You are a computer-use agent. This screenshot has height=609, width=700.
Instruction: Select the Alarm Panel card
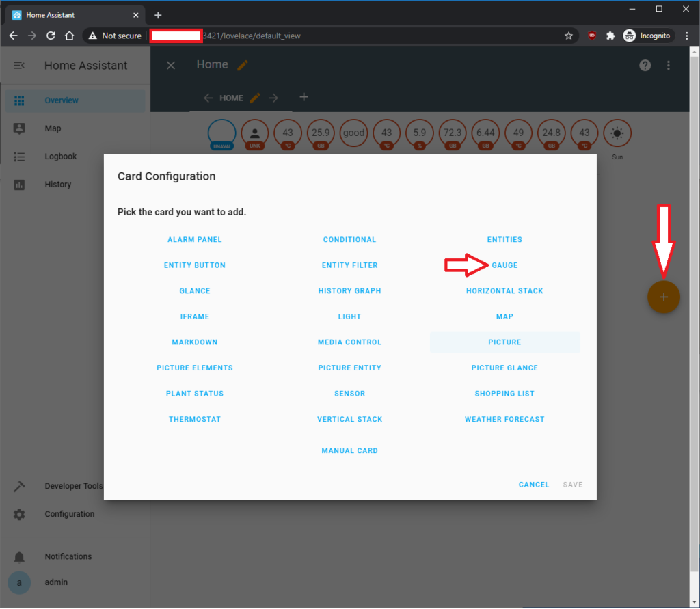click(x=194, y=240)
